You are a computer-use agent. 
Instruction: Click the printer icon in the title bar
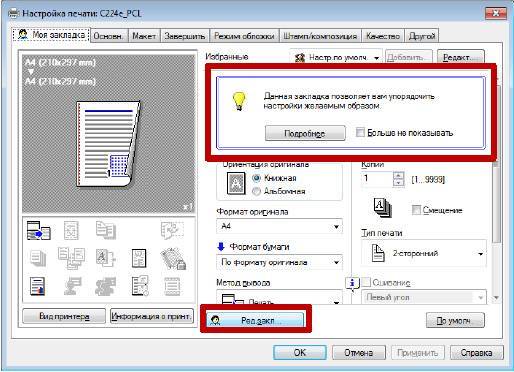coord(13,14)
